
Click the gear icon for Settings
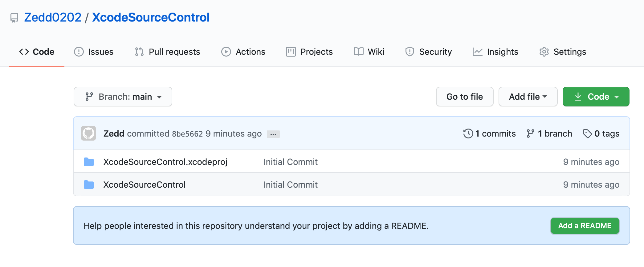544,52
